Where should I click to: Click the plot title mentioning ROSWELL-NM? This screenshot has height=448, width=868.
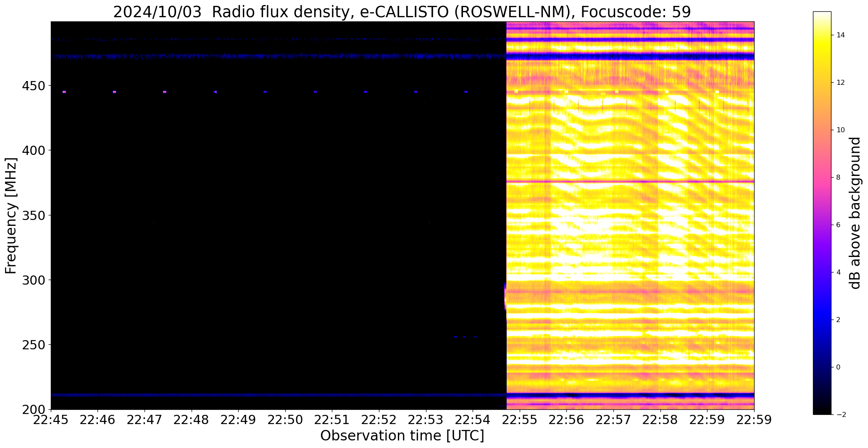(x=402, y=12)
